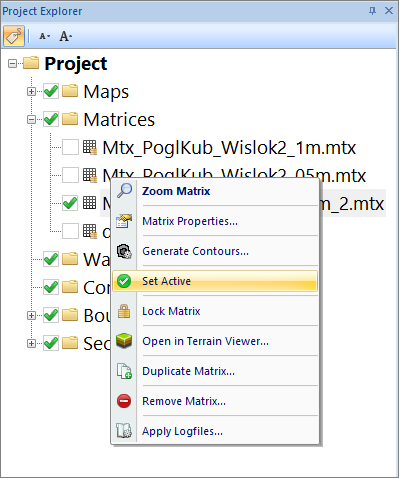Viewport: 399px width, 478px height.
Task: Collapse the Project root node
Action: (x=12, y=63)
